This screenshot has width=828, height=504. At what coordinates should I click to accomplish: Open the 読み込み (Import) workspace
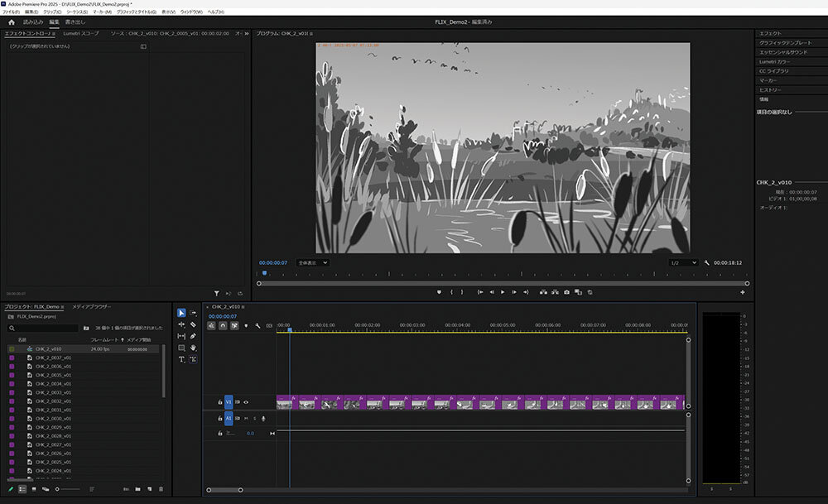(x=33, y=22)
